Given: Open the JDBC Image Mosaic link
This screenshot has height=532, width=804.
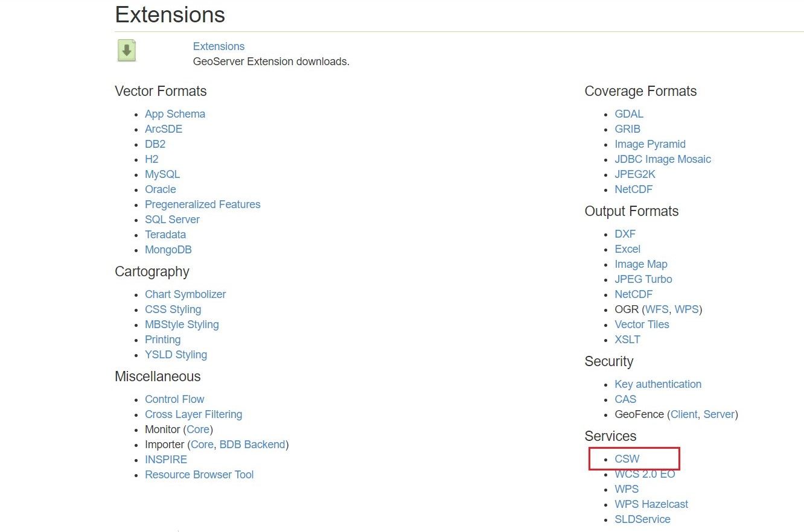Looking at the screenshot, I should (663, 159).
